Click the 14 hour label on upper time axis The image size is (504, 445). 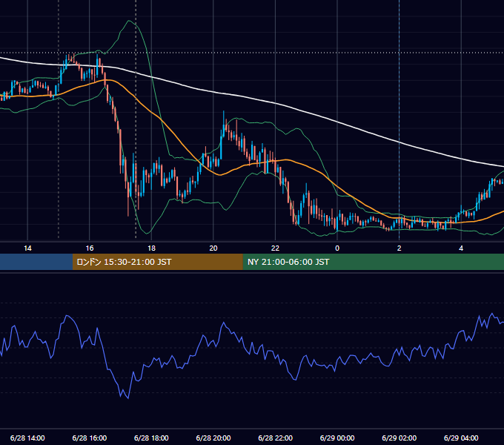pos(27,248)
